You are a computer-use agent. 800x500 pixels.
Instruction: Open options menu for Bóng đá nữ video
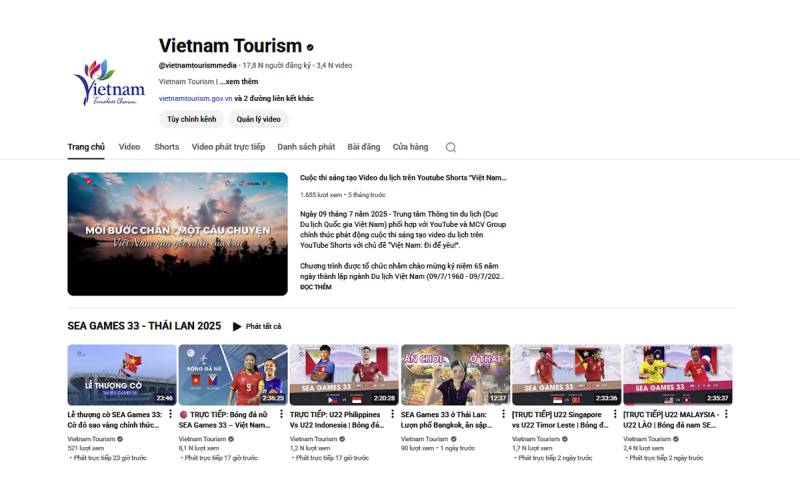click(281, 414)
